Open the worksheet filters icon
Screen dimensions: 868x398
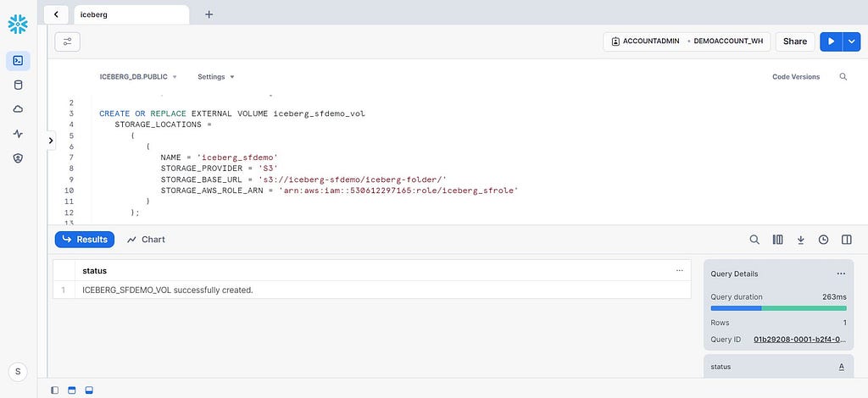click(68, 41)
